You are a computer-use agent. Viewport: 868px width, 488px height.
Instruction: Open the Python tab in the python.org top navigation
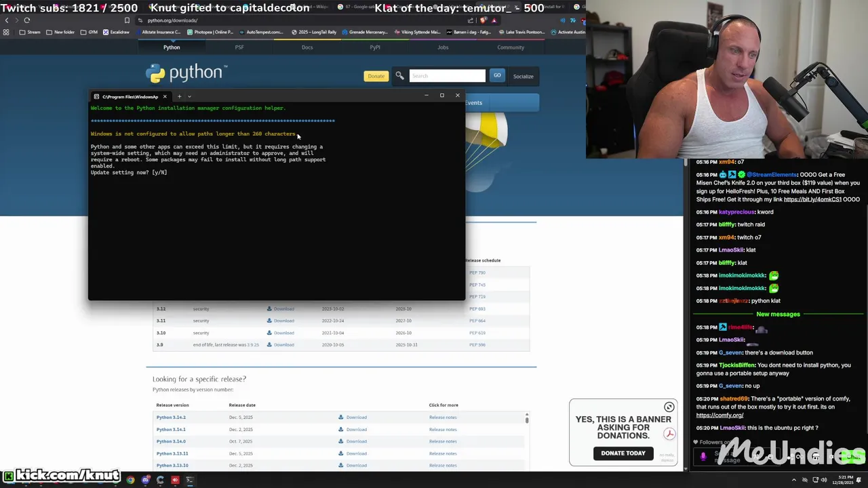point(172,47)
